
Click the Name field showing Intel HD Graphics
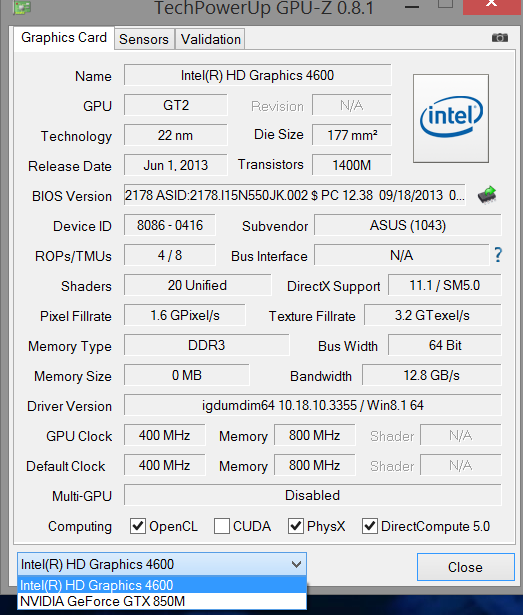[257, 75]
